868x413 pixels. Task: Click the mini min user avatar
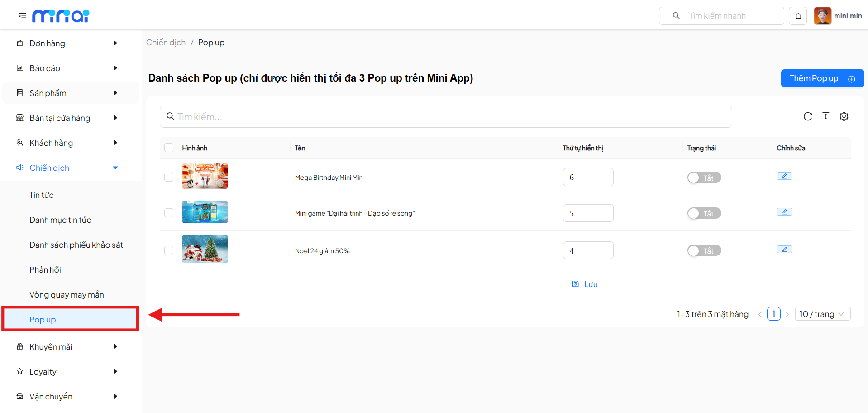point(822,16)
